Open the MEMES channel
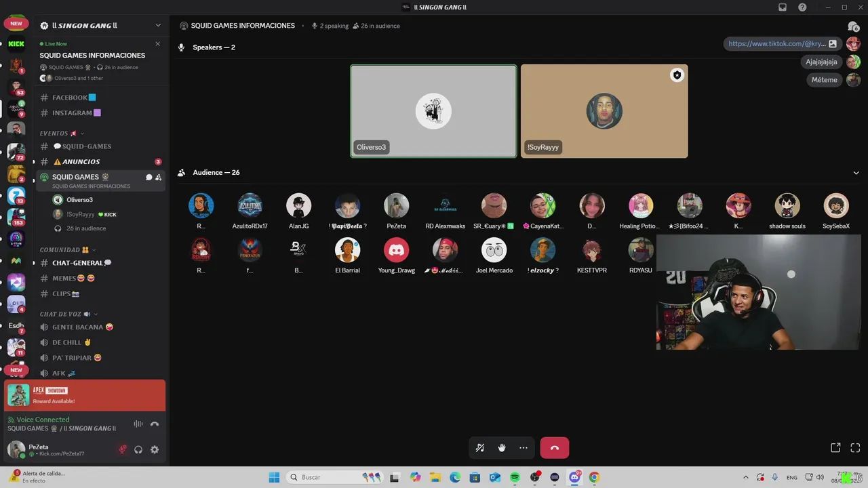The width and height of the screenshot is (868, 488). (x=100, y=279)
